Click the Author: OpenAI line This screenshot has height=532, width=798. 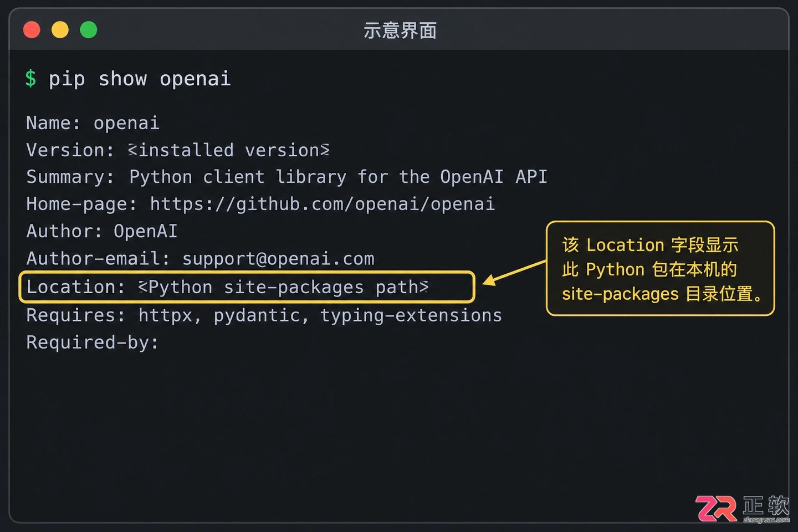102,231
